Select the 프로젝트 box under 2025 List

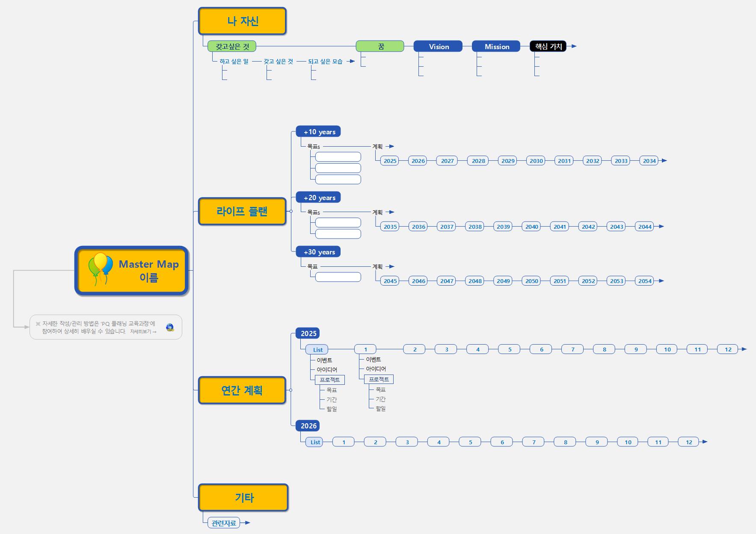[329, 380]
